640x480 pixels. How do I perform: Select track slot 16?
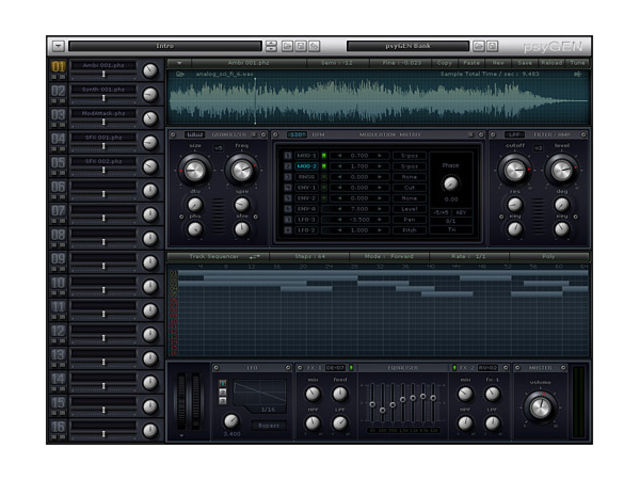pyautogui.click(x=58, y=427)
